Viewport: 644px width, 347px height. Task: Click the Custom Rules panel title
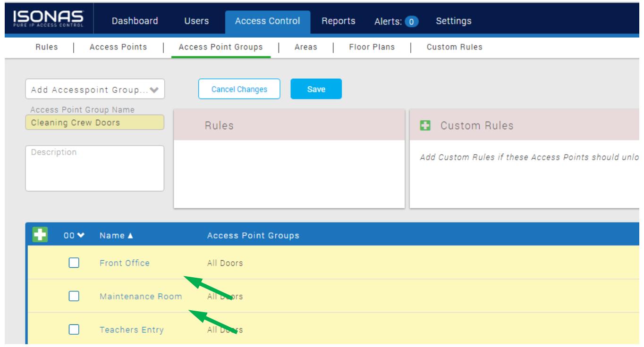[477, 126]
